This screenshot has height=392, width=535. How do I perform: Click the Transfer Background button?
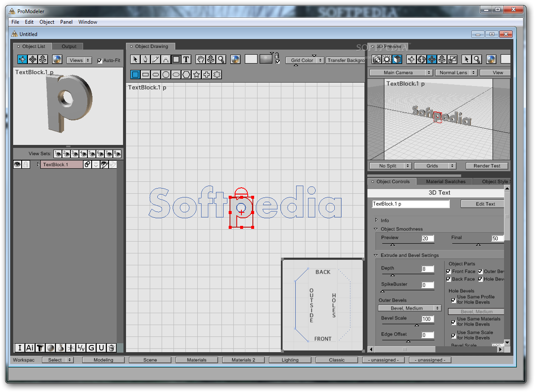click(345, 60)
